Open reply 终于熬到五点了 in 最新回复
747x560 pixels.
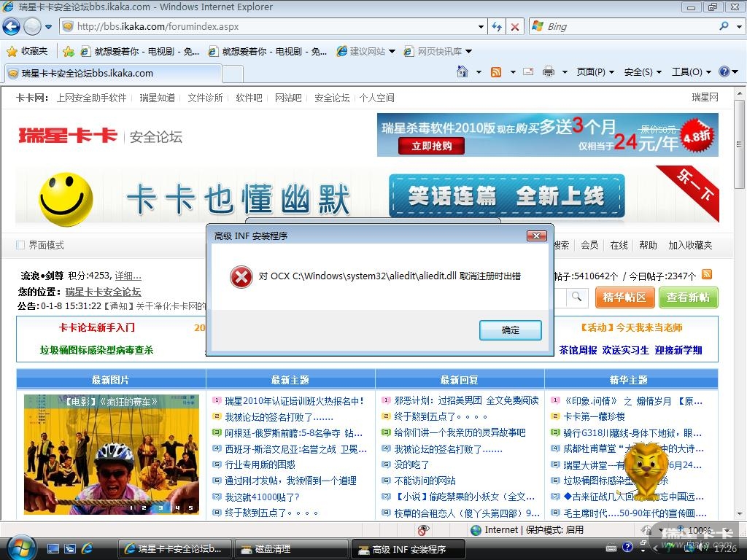(x=441, y=416)
